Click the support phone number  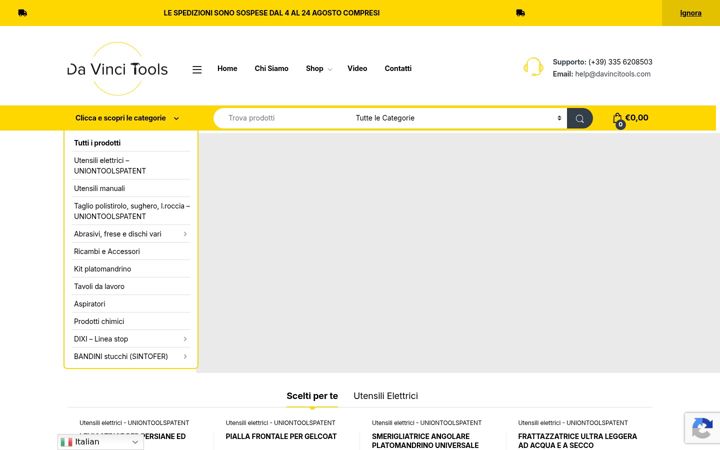tap(620, 62)
